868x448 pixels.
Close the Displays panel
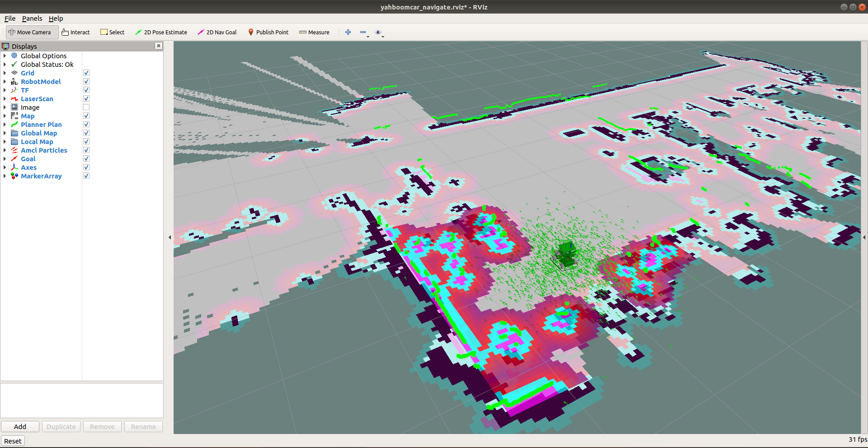click(159, 46)
